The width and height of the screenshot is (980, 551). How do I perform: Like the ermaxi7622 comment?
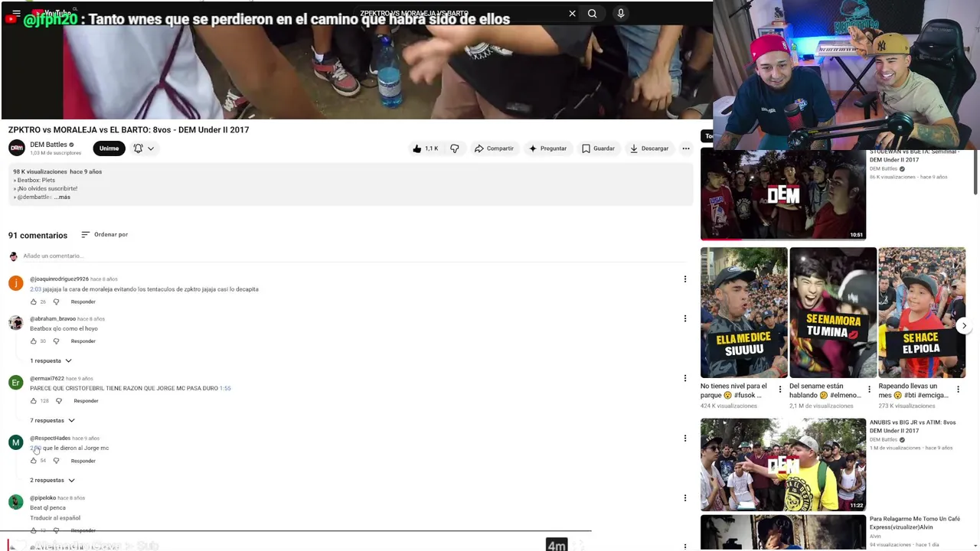[x=33, y=401]
